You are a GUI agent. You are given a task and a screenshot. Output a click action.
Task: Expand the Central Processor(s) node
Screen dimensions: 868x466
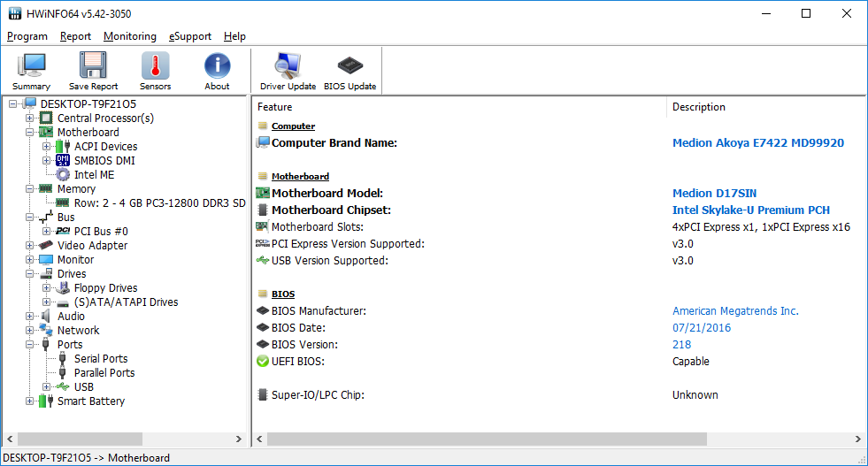pyautogui.click(x=30, y=118)
